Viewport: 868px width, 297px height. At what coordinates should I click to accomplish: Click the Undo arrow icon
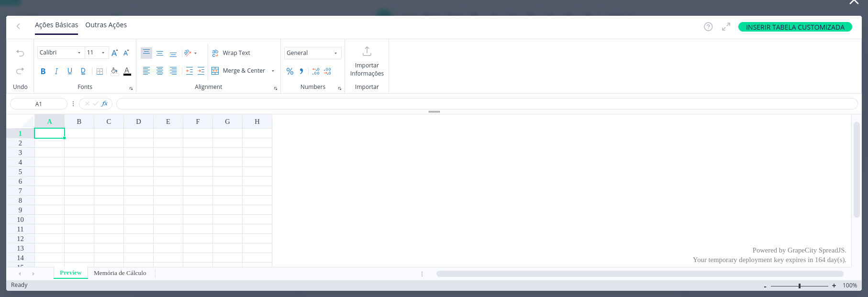pyautogui.click(x=20, y=53)
